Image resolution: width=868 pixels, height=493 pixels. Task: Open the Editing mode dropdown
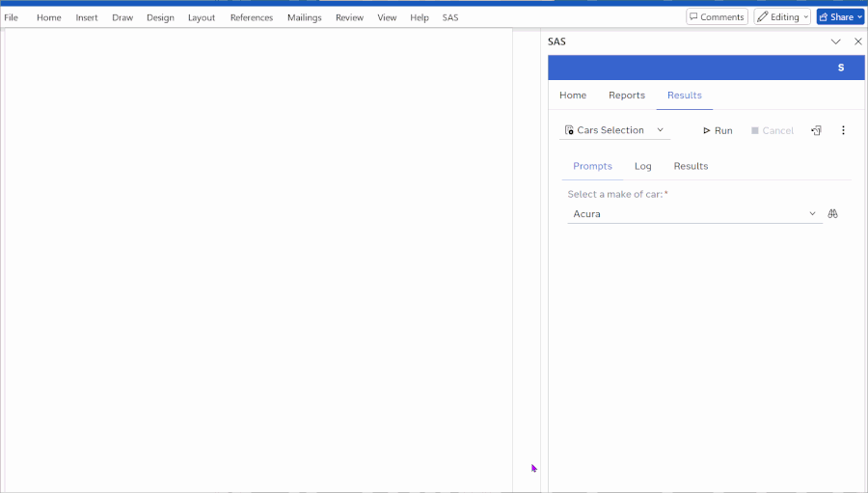tap(782, 16)
